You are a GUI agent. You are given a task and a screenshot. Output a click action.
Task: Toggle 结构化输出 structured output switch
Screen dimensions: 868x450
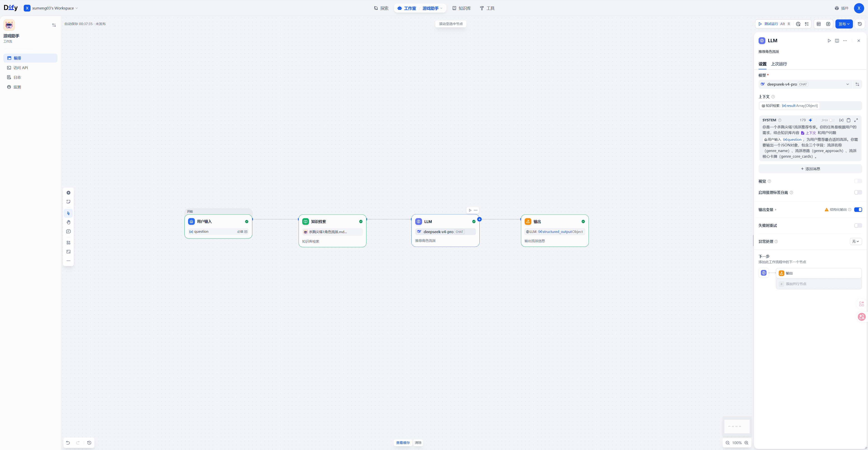858,209
